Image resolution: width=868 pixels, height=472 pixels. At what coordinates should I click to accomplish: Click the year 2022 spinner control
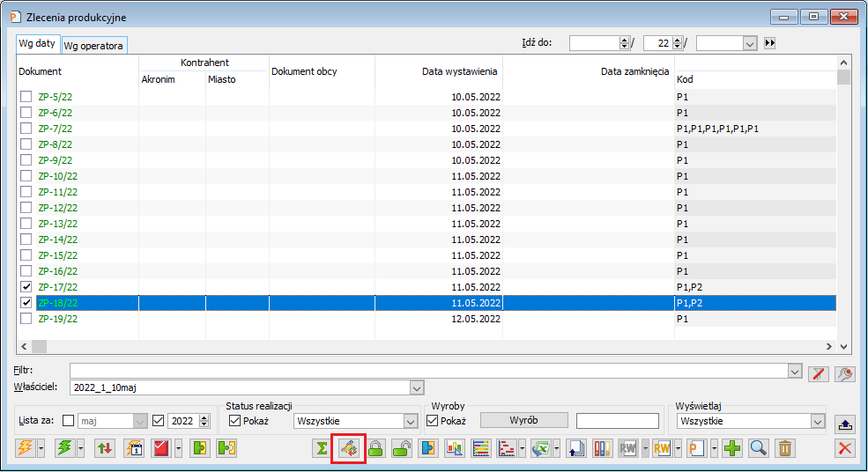pos(204,421)
